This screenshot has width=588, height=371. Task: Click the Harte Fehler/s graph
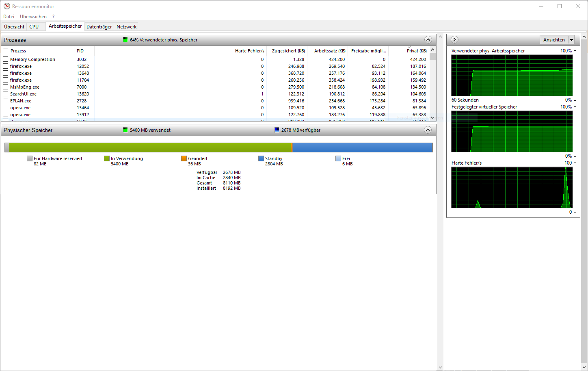512,188
